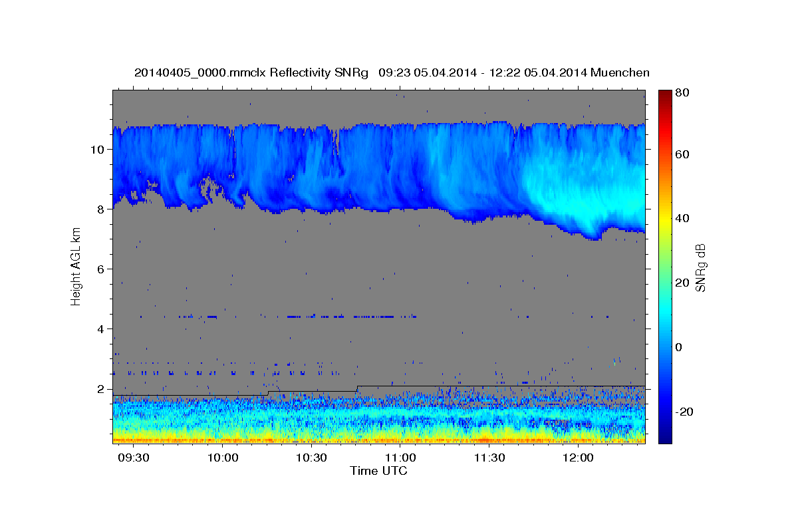Click the 09:30 time tick label

[134, 458]
